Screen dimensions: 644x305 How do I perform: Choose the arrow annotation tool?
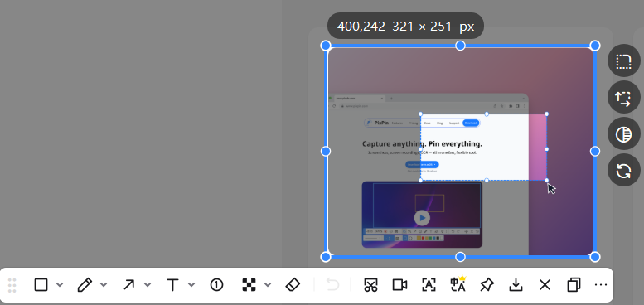point(129,284)
